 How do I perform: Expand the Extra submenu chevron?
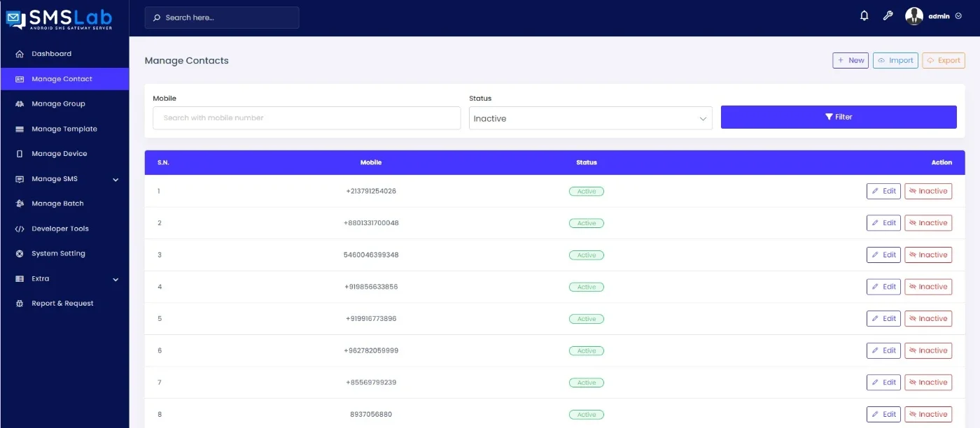(x=115, y=280)
